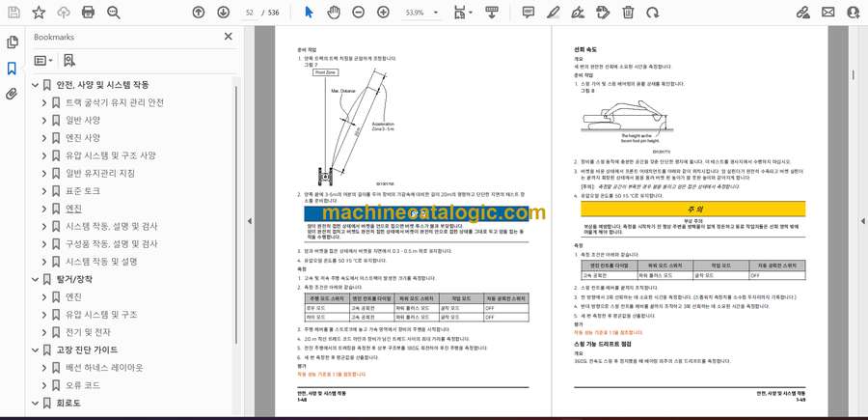
Task: Send file by email envelope icon
Action: coord(828,13)
